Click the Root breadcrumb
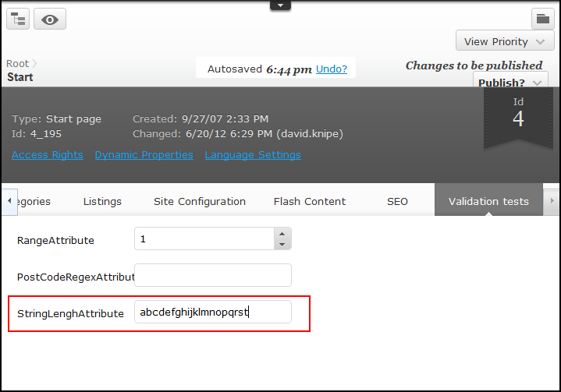This screenshot has width=561, height=392. click(x=17, y=64)
